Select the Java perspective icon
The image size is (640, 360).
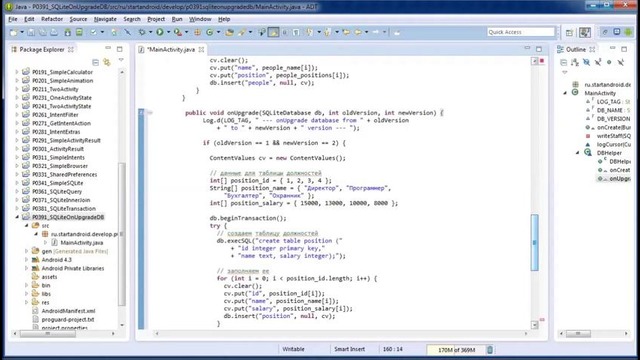coord(585,32)
